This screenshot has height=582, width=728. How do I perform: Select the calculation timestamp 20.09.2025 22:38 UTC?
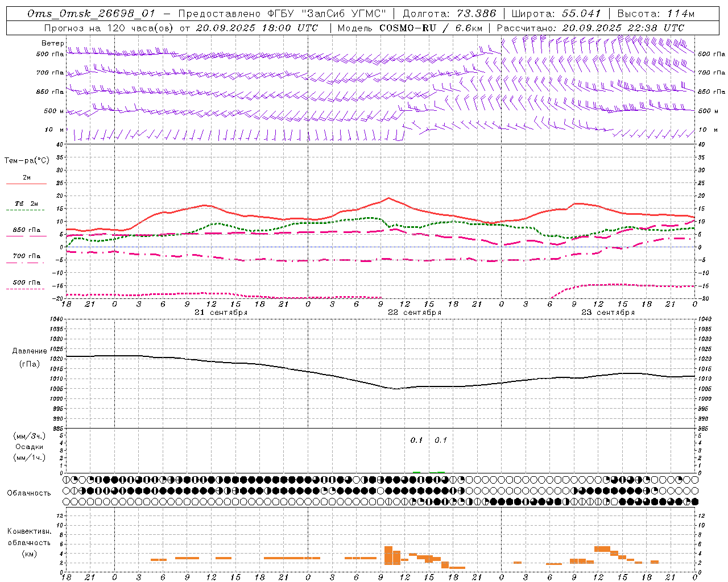click(623, 28)
